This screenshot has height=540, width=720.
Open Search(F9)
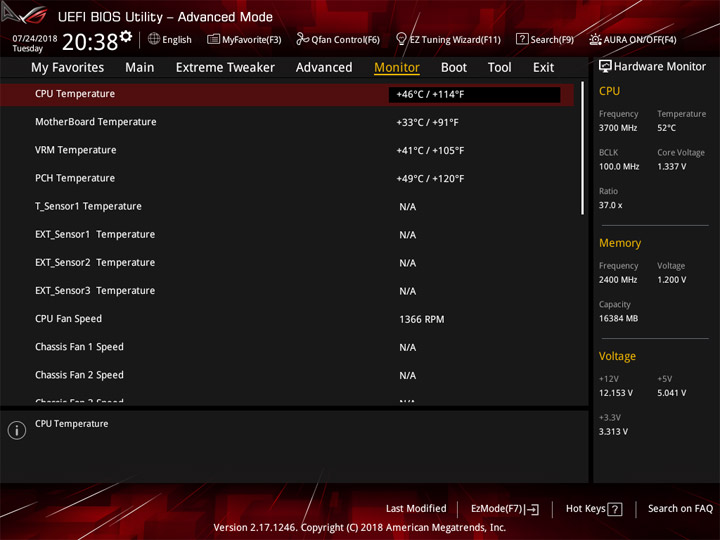[x=545, y=39]
